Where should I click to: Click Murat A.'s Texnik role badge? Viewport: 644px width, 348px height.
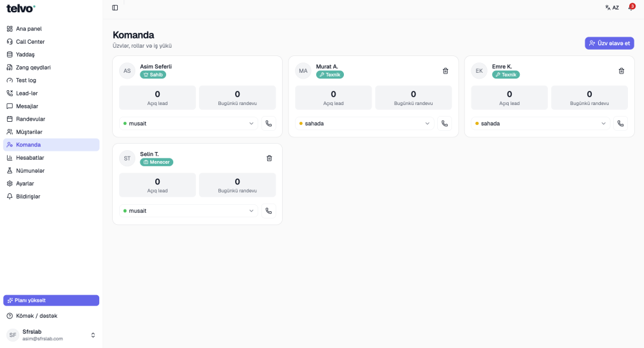330,75
